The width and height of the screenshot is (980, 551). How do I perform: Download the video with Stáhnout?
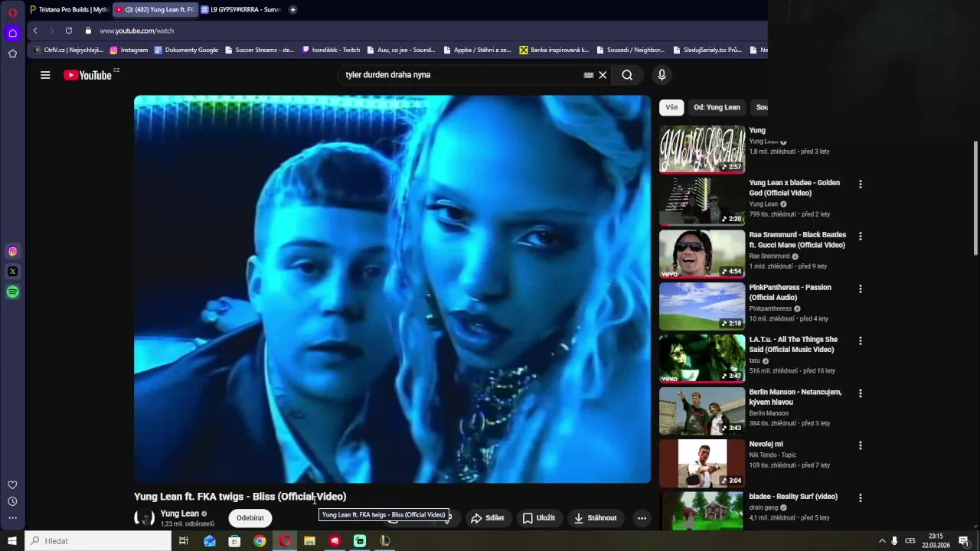pos(596,518)
